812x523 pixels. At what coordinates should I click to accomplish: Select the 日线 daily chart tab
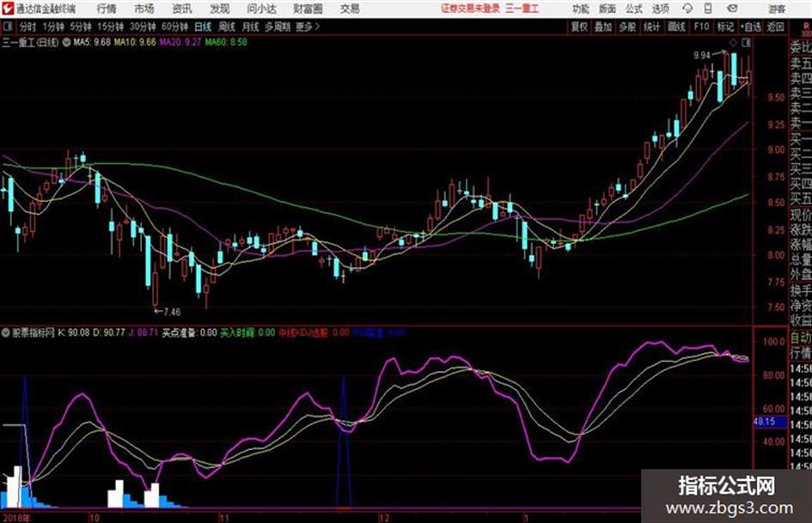pos(203,27)
